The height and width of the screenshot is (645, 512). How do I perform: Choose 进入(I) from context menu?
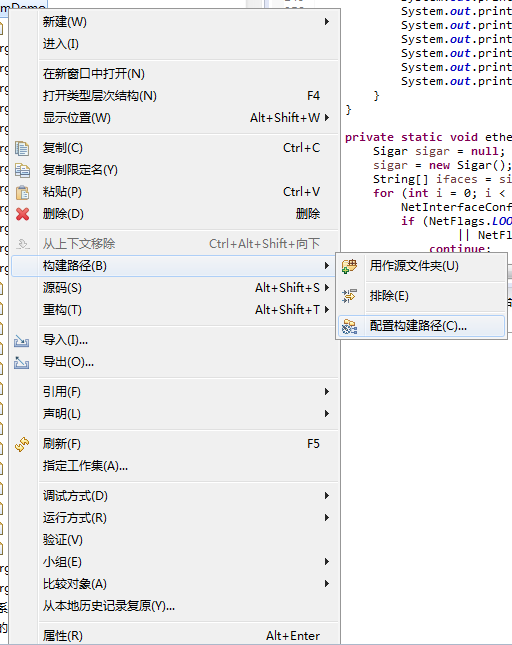coord(176,44)
